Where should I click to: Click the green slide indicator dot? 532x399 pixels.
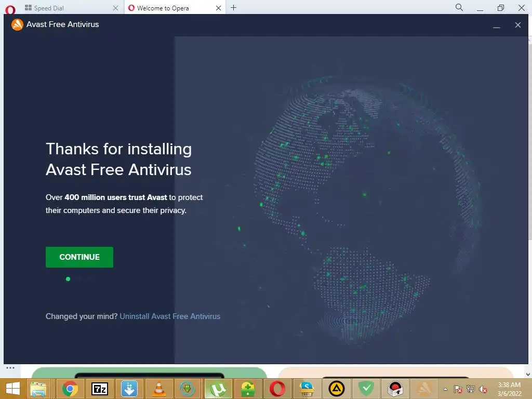coord(68,279)
